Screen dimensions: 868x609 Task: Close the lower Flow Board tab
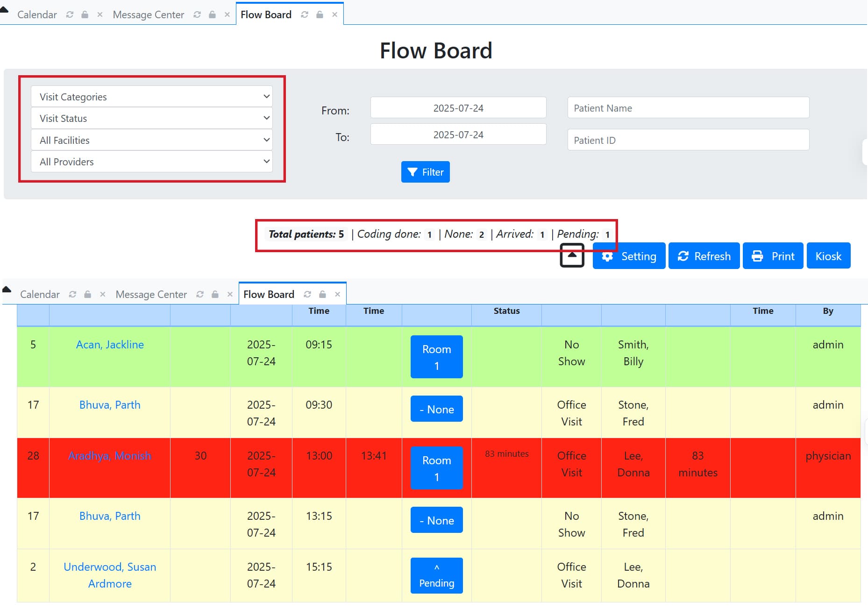[x=337, y=294]
